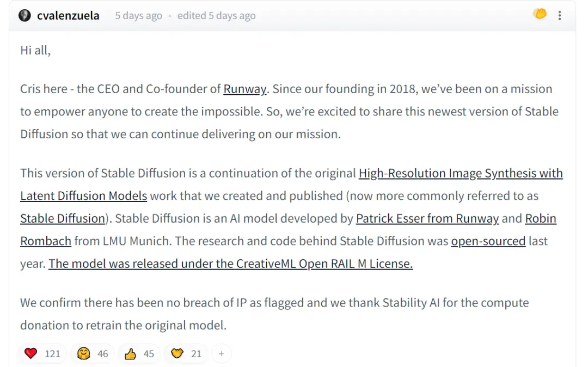588x367 pixels.
Task: Click the 121 heart reaction count
Action: [x=52, y=354]
